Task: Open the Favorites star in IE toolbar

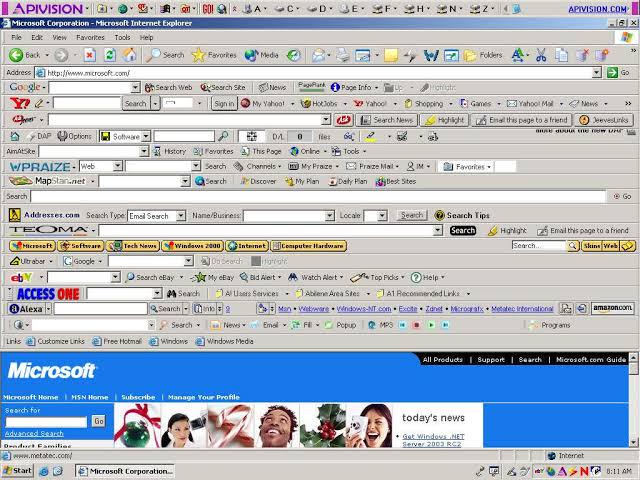Action: 199,55
